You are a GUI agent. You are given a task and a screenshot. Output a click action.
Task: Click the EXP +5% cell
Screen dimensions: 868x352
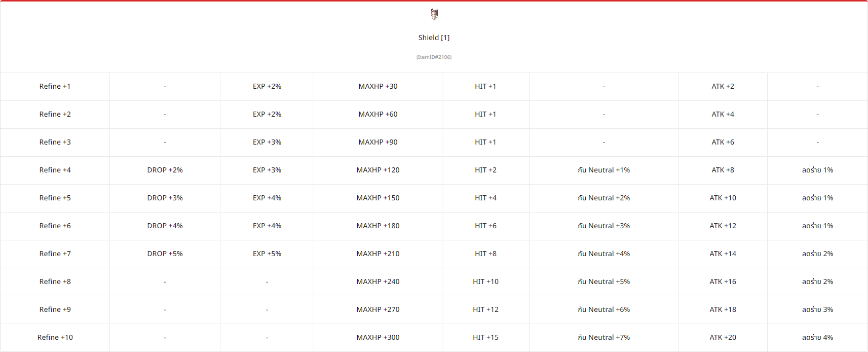(x=267, y=254)
